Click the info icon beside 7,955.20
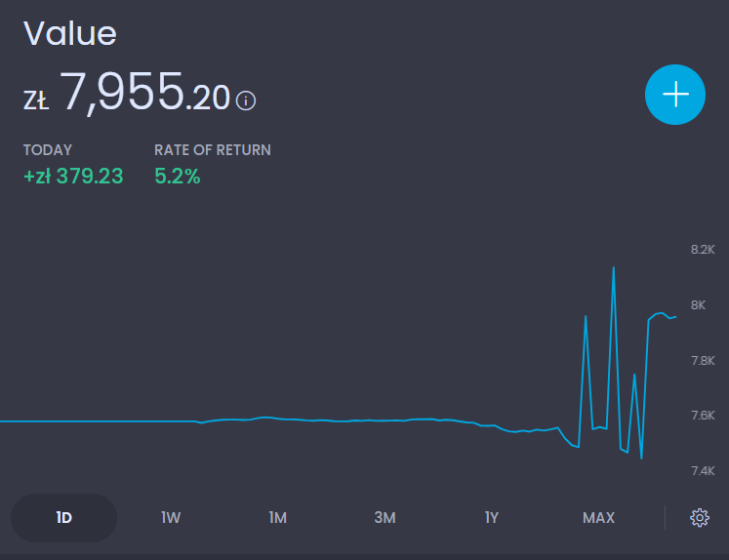Image resolution: width=729 pixels, height=560 pixels. (x=246, y=100)
